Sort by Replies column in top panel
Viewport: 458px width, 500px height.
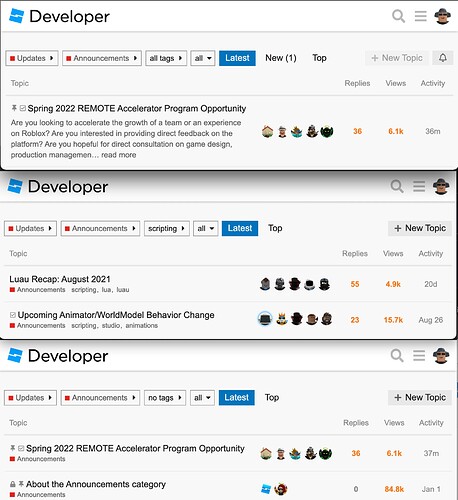(357, 83)
